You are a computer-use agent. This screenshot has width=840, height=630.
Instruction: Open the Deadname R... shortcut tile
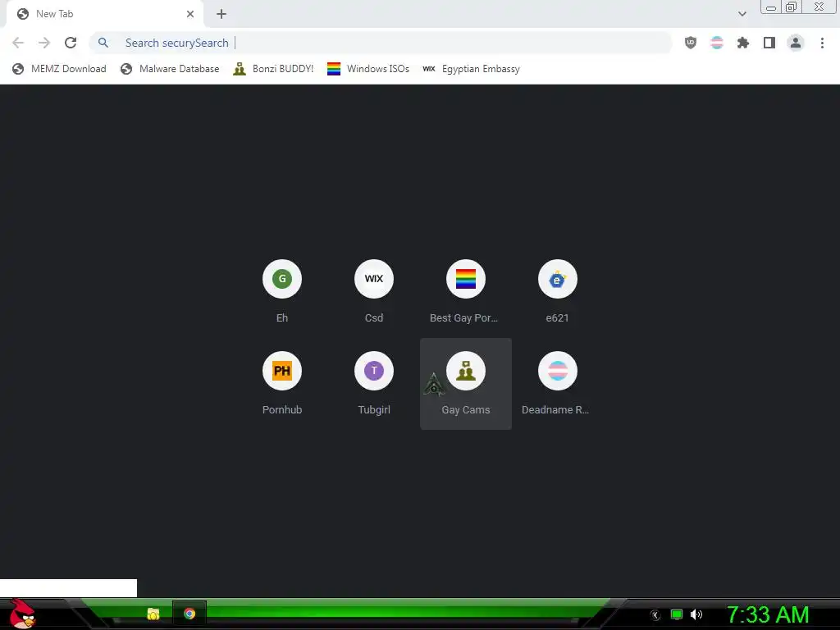point(558,384)
